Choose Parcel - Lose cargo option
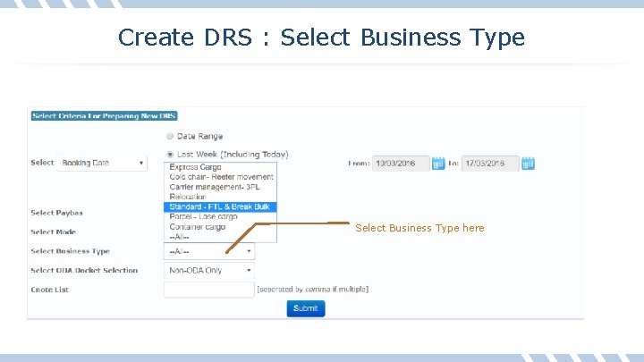This screenshot has height=362, width=644. (x=220, y=216)
